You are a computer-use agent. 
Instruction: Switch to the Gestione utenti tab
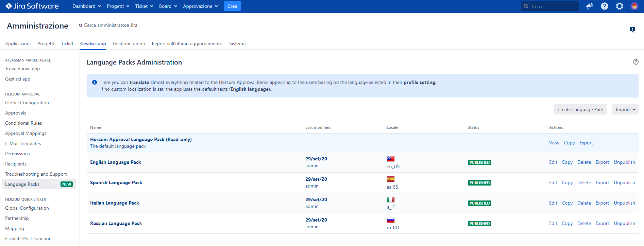(129, 43)
